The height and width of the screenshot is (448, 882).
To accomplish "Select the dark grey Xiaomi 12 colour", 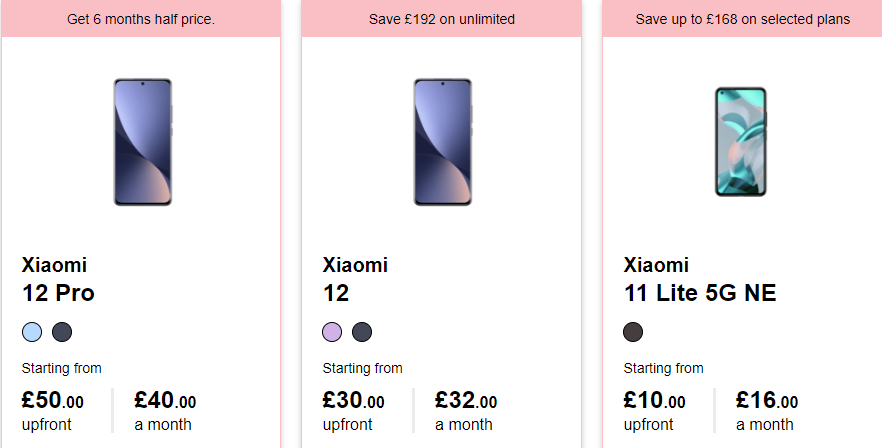I will click(362, 332).
